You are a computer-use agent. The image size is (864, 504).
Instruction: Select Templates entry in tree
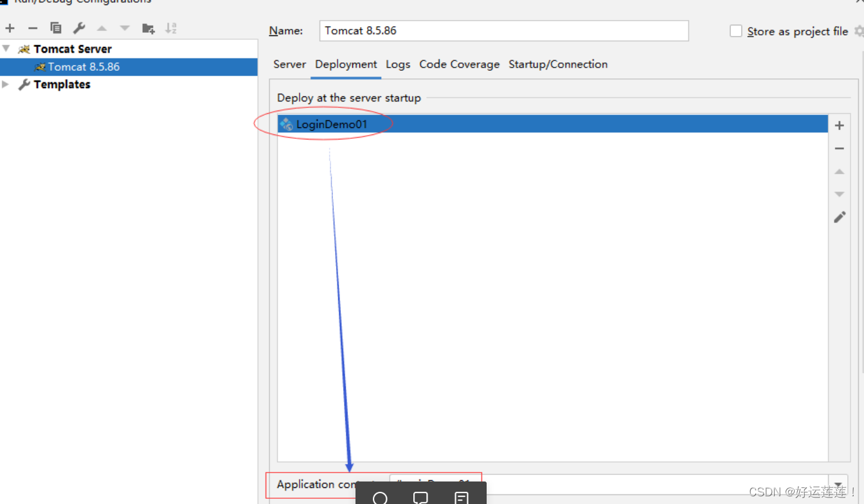coord(62,84)
